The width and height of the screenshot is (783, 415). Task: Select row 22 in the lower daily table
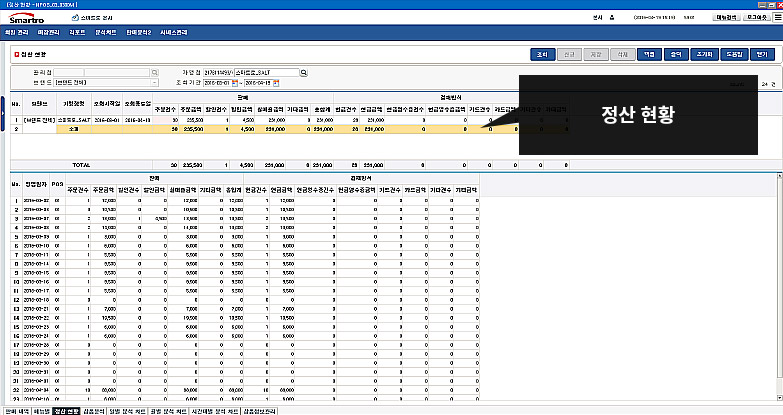[x=245, y=390]
